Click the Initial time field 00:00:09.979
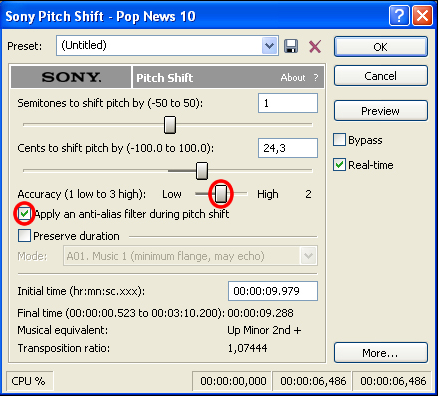 click(273, 291)
